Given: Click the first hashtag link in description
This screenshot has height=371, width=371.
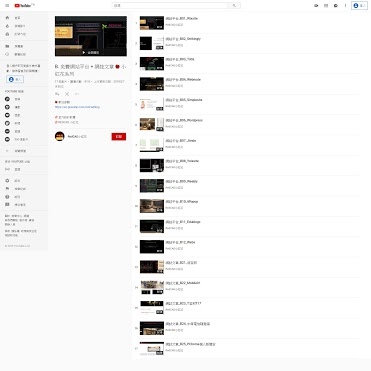Looking at the screenshot, I should (x=65, y=117).
